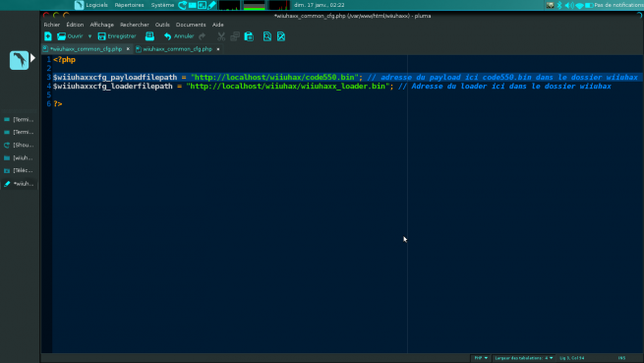
Task: Expand the Ouvrir recent files arrow
Action: 89,36
